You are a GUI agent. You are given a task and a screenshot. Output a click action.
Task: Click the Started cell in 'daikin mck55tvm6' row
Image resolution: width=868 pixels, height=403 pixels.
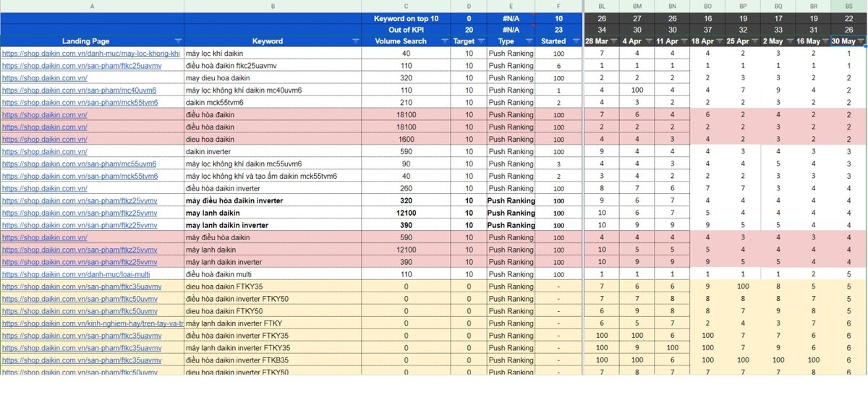coord(558,103)
